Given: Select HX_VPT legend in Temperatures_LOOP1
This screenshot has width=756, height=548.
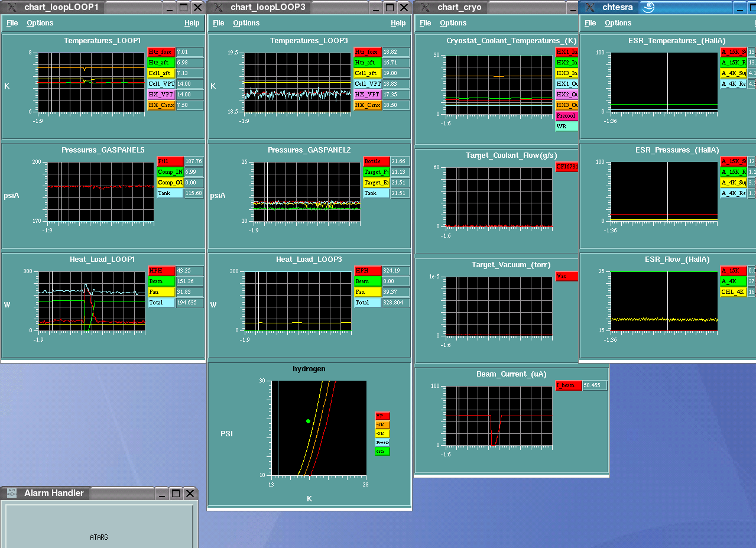Looking at the screenshot, I should (161, 95).
